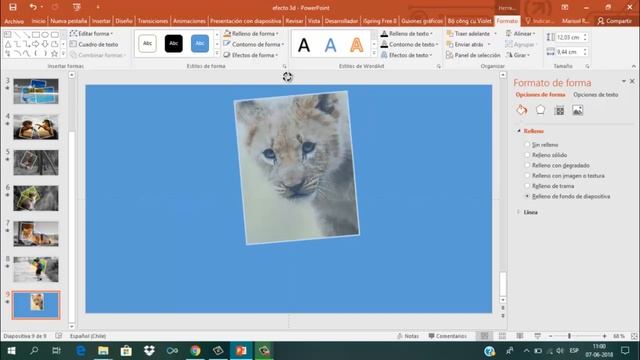
Task: Click rotation handle above the lion picture
Action: tap(287, 77)
